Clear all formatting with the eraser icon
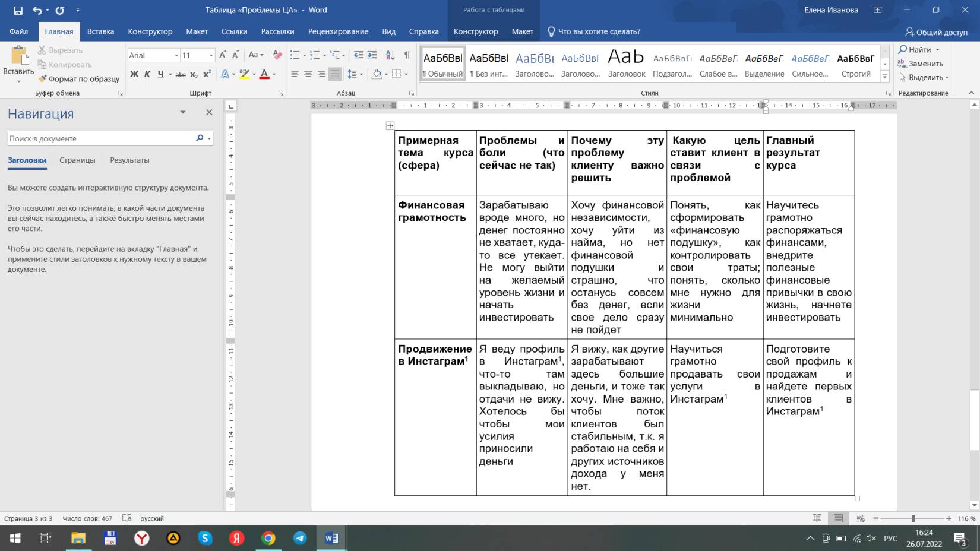Image resolution: width=980 pixels, height=551 pixels. (x=277, y=55)
